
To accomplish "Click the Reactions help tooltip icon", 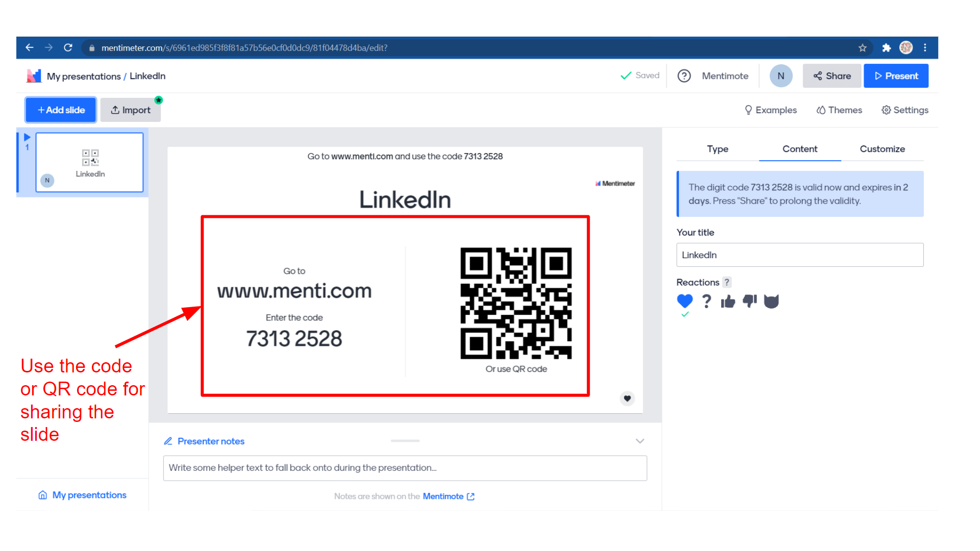I will tap(727, 282).
